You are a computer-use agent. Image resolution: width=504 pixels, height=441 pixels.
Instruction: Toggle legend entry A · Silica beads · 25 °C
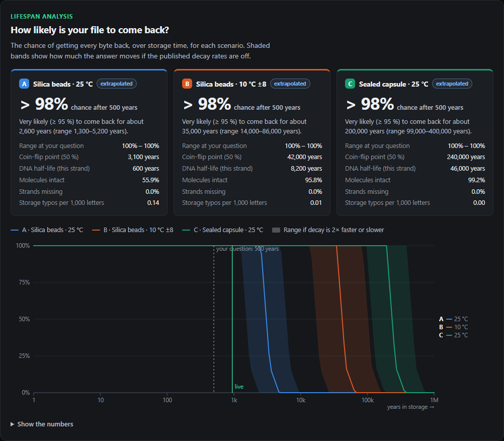click(x=47, y=230)
